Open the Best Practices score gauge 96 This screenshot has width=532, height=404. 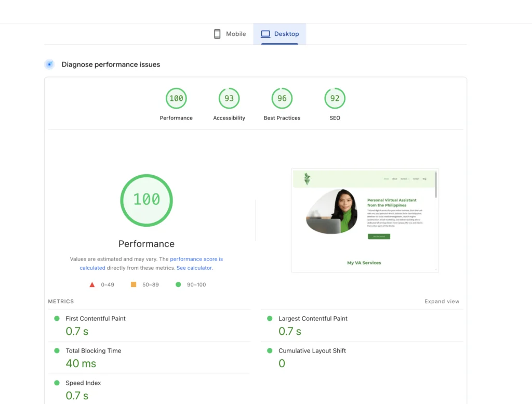click(x=282, y=98)
